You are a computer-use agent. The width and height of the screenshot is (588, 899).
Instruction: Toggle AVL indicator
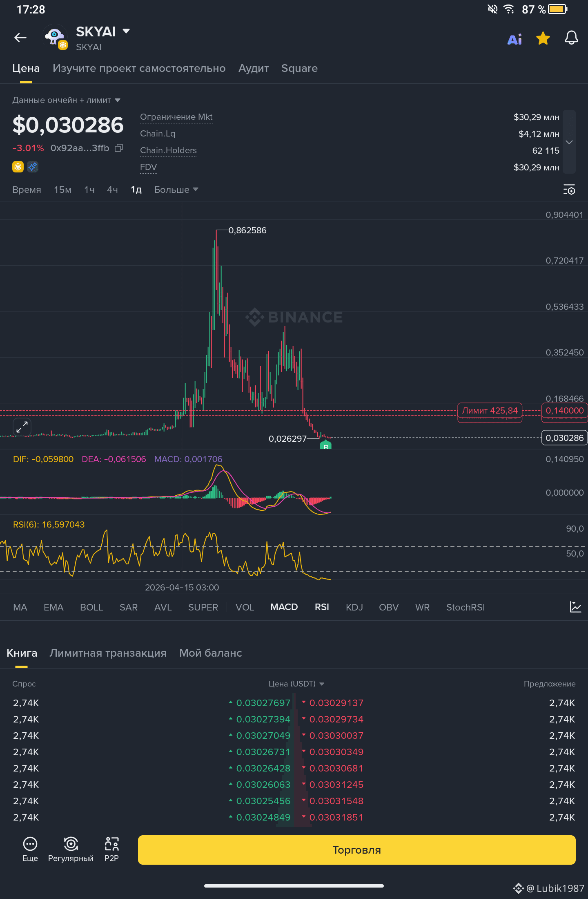pos(163,607)
